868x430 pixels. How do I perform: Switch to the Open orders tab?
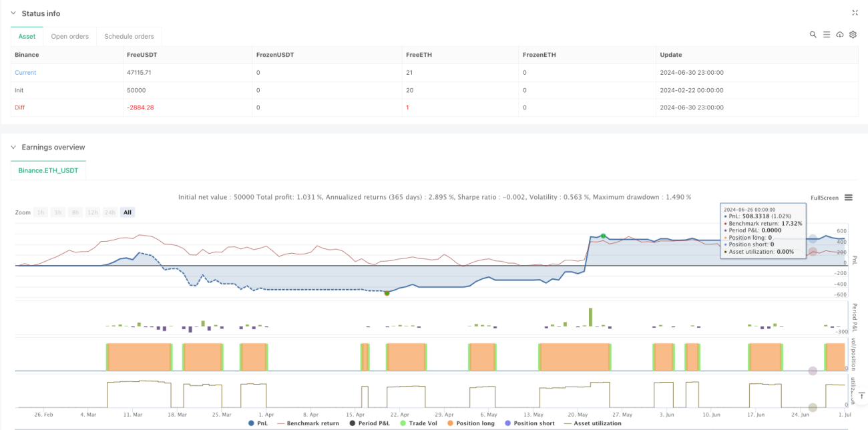[x=69, y=36]
